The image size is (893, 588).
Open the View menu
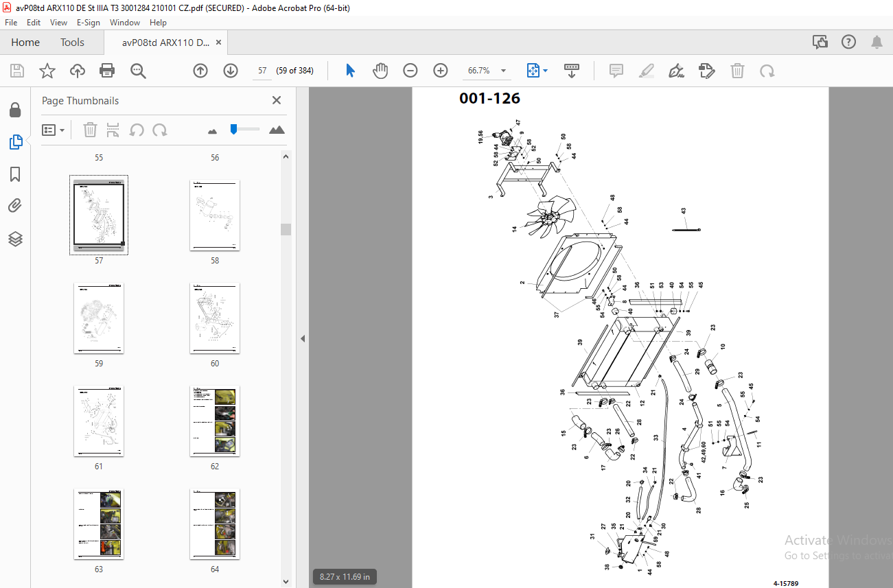click(x=58, y=23)
